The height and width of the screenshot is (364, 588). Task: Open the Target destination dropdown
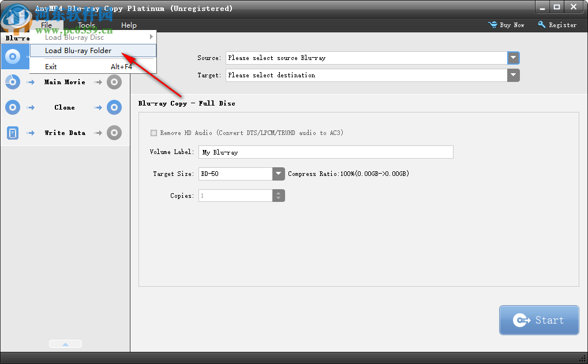513,75
